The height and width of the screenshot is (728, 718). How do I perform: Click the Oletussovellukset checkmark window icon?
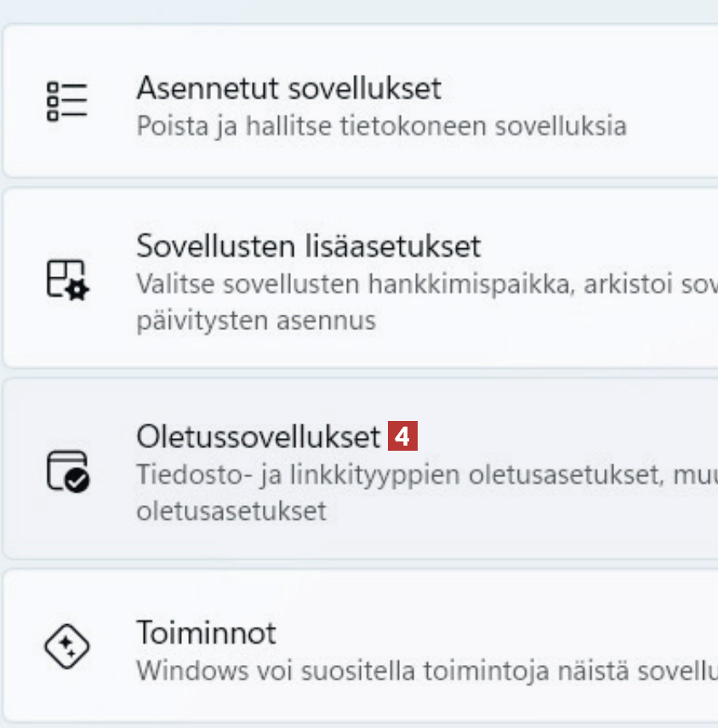67,470
